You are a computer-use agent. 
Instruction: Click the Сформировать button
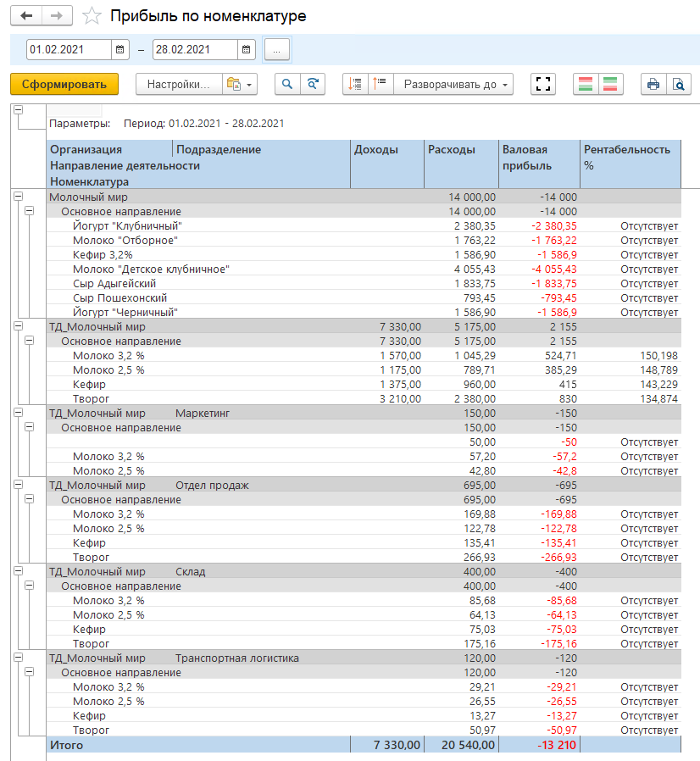pos(64,84)
